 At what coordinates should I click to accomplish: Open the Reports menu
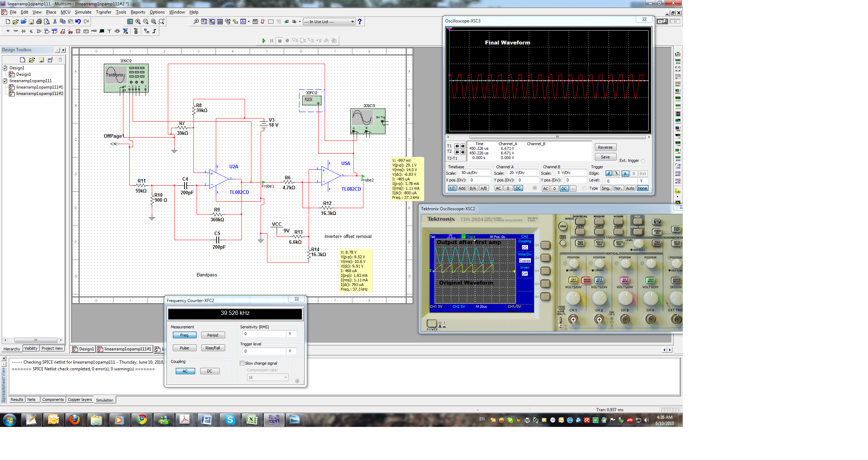point(138,12)
